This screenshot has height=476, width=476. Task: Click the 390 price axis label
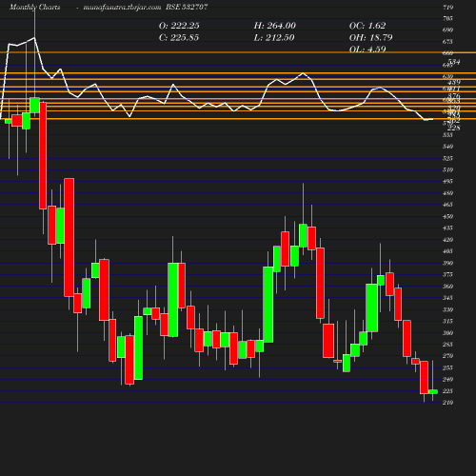pyautogui.click(x=447, y=263)
